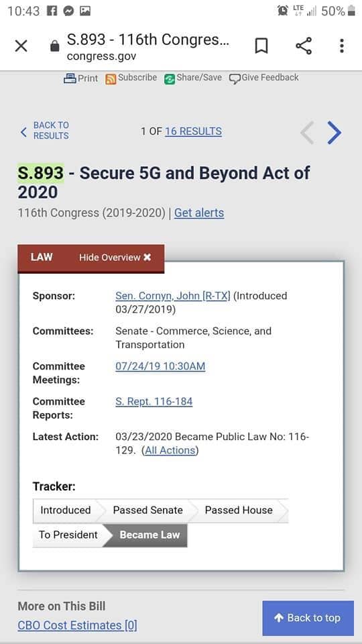Open S. Rept. 116-184 report
Screen dimensions: 362x644
pos(154,401)
